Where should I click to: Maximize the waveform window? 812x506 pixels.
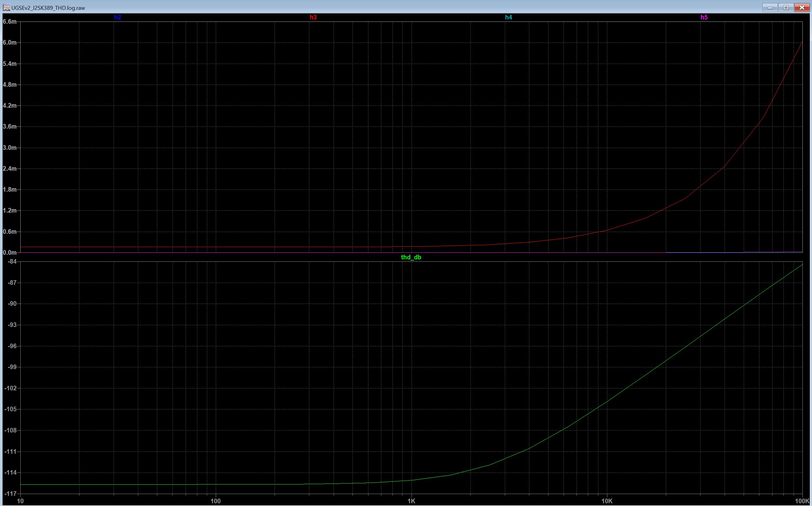pos(786,7)
